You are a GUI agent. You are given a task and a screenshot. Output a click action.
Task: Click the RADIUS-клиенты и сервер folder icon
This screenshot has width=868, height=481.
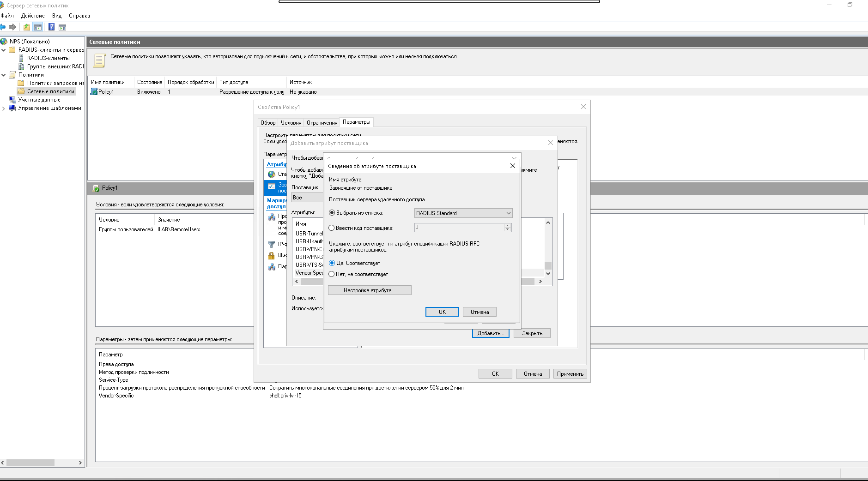pyautogui.click(x=12, y=50)
